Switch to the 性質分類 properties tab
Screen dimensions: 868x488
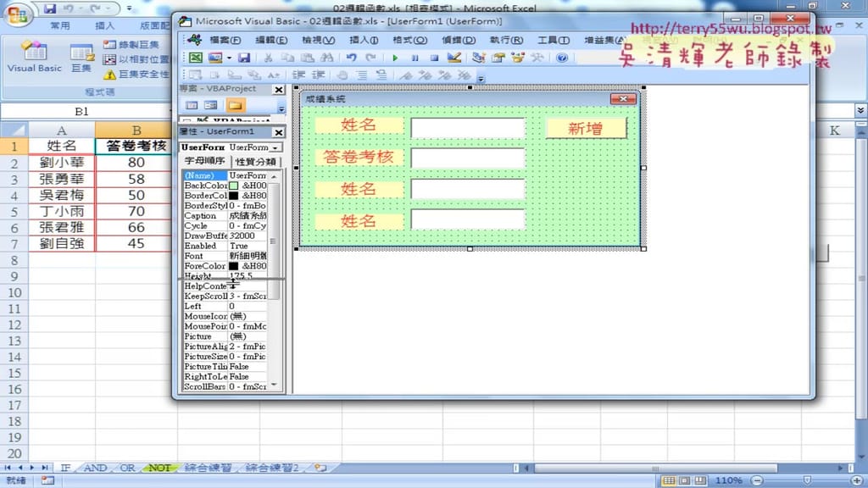(x=254, y=160)
